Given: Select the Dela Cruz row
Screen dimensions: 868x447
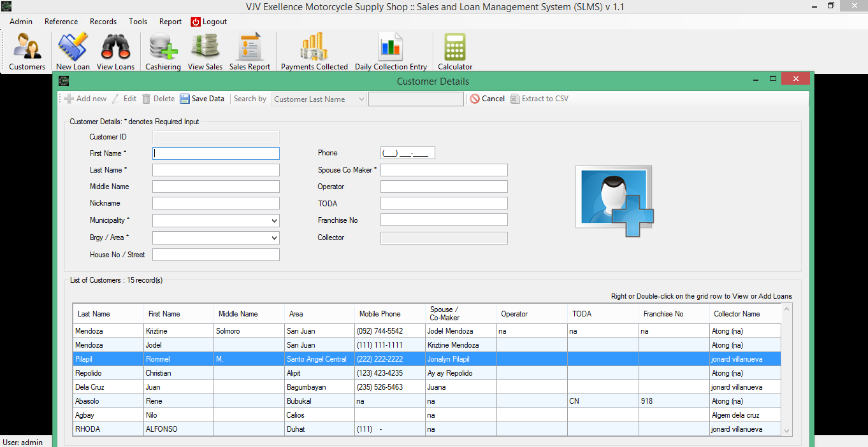Looking at the screenshot, I should point(427,387).
